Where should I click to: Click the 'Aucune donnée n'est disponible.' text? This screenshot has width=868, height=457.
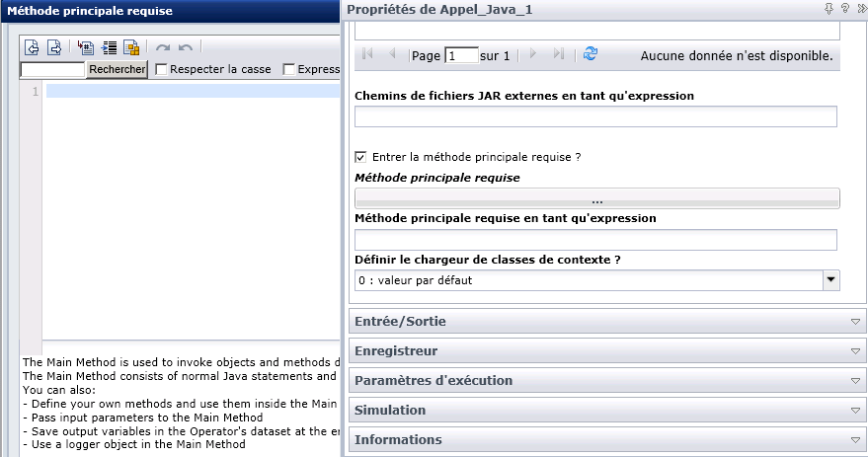coord(737,56)
